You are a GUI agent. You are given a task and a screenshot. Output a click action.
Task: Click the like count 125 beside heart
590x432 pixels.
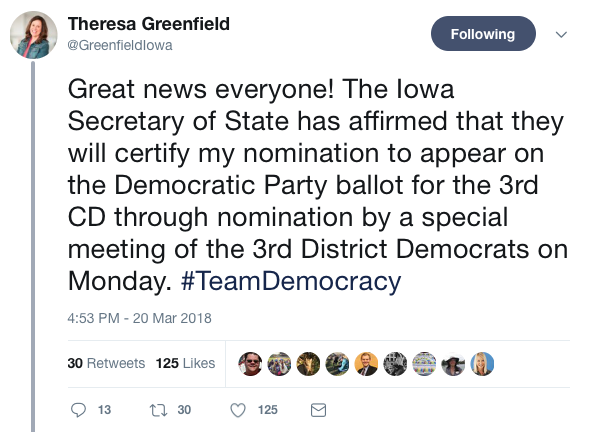pos(268,410)
